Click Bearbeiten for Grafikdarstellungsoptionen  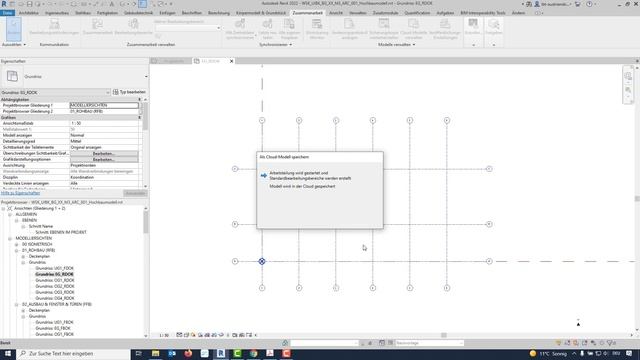(x=104, y=160)
